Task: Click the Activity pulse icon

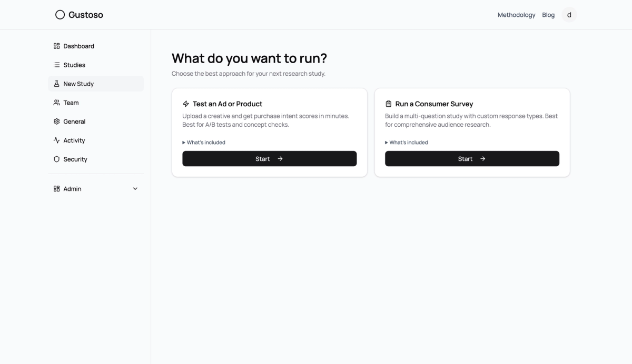Action: coord(57,140)
